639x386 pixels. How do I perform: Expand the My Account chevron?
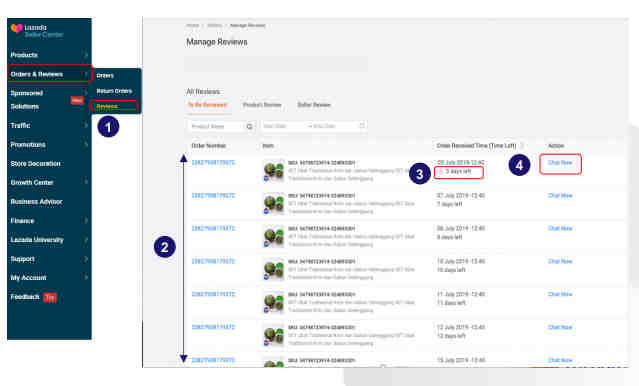click(x=86, y=278)
